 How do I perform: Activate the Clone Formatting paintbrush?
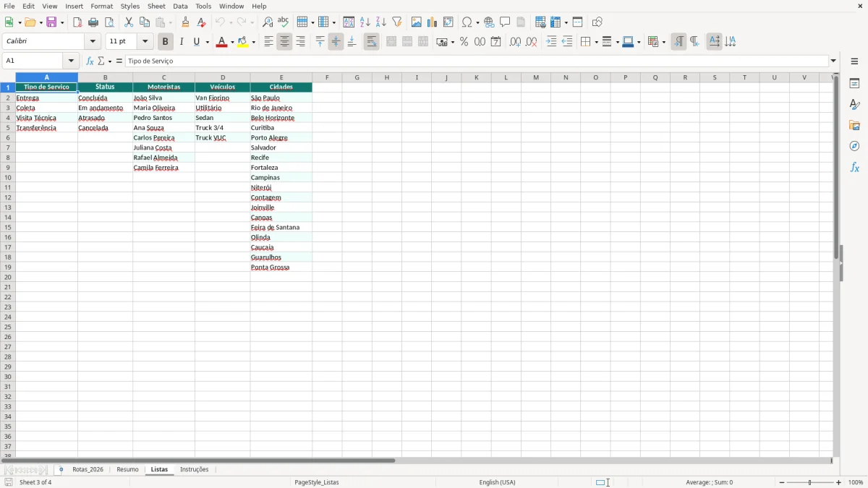coord(185,22)
